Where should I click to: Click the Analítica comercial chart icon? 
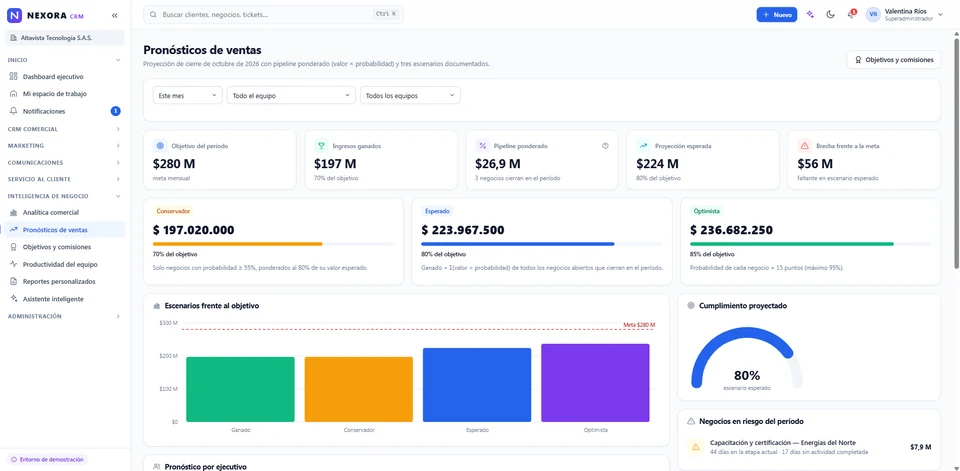click(x=14, y=213)
